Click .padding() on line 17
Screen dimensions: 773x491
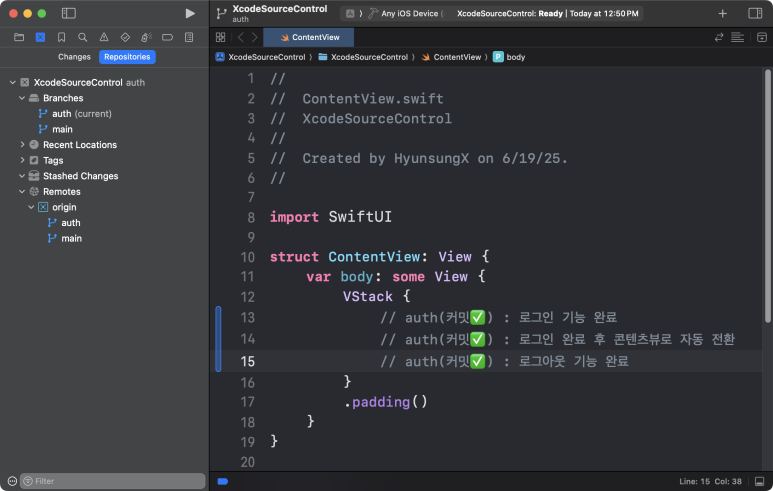[x=386, y=402]
